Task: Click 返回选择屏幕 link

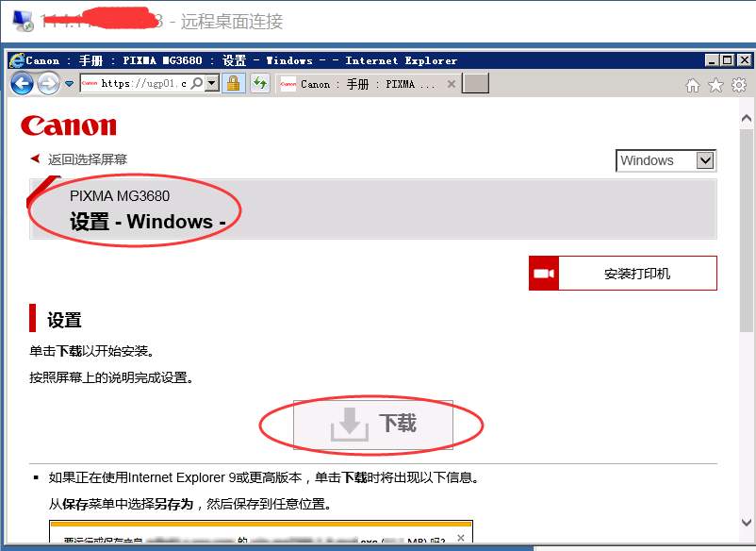Action: (x=88, y=159)
